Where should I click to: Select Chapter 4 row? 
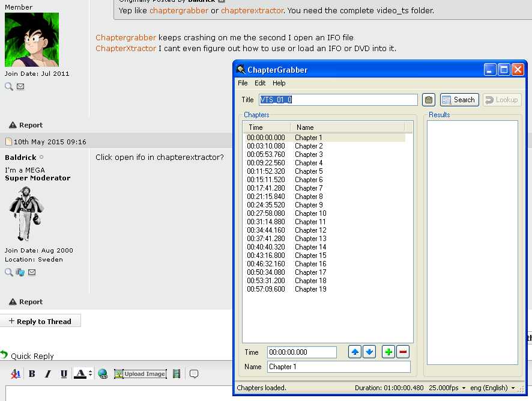[x=325, y=163]
